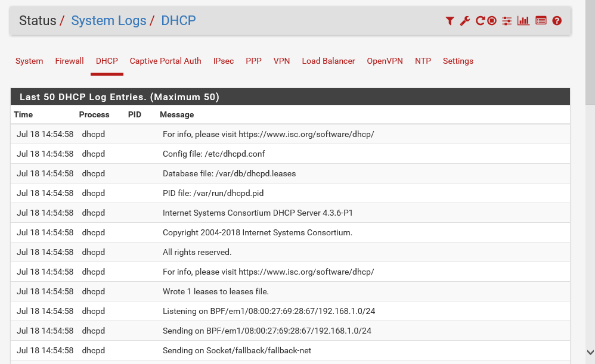Open related settings sliders icon
The height and width of the screenshot is (364, 595).
(507, 21)
